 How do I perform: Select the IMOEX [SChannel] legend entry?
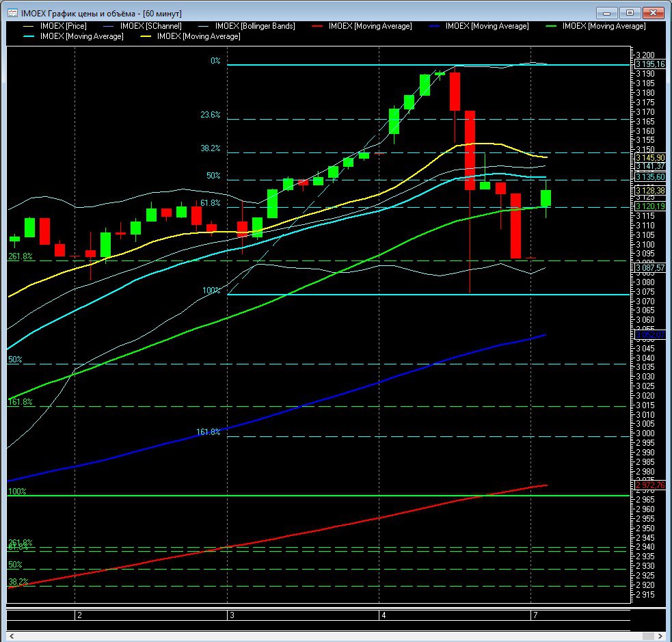[x=150, y=26]
